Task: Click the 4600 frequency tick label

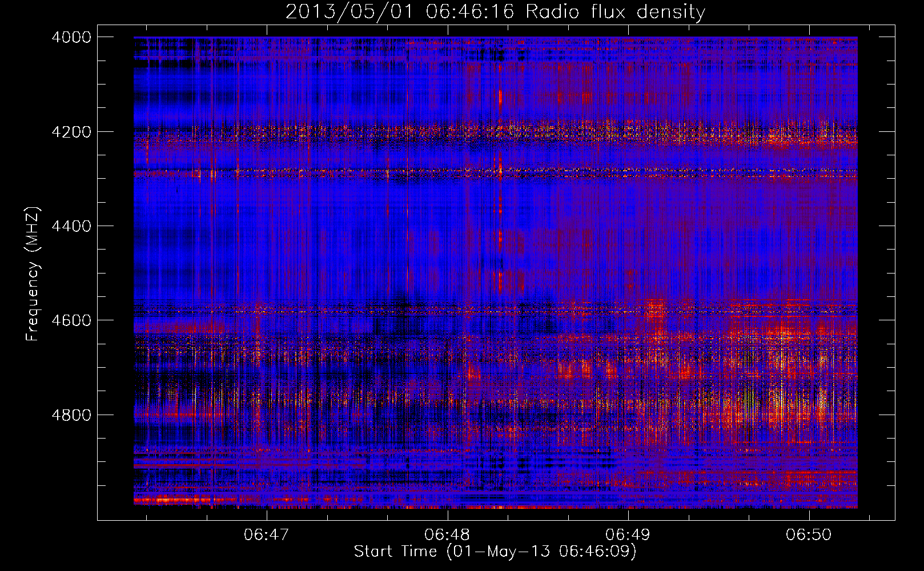Action: 71,320
